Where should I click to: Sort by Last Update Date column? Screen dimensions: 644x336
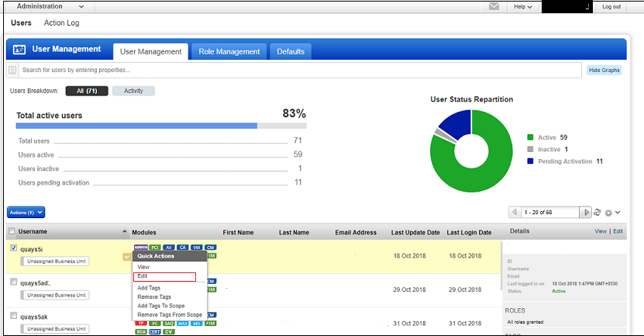tap(415, 232)
